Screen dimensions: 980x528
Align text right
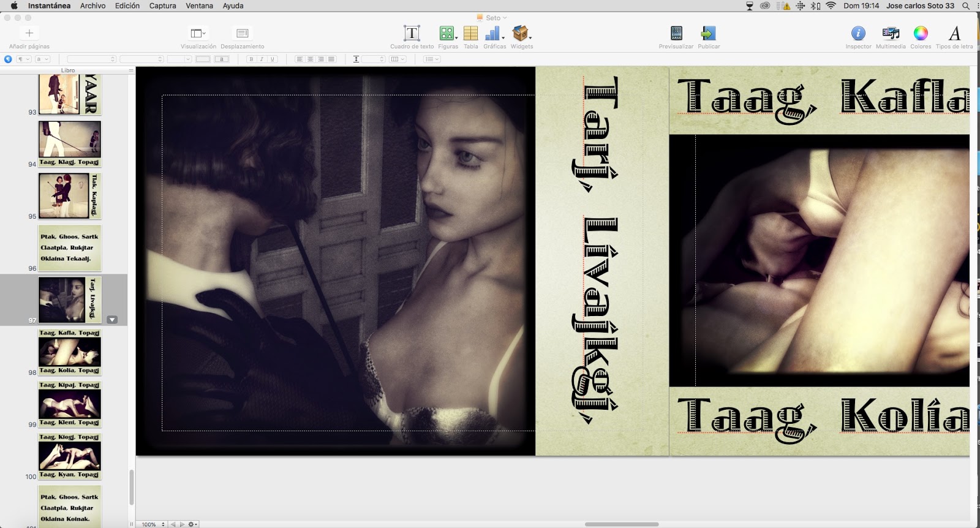point(320,59)
